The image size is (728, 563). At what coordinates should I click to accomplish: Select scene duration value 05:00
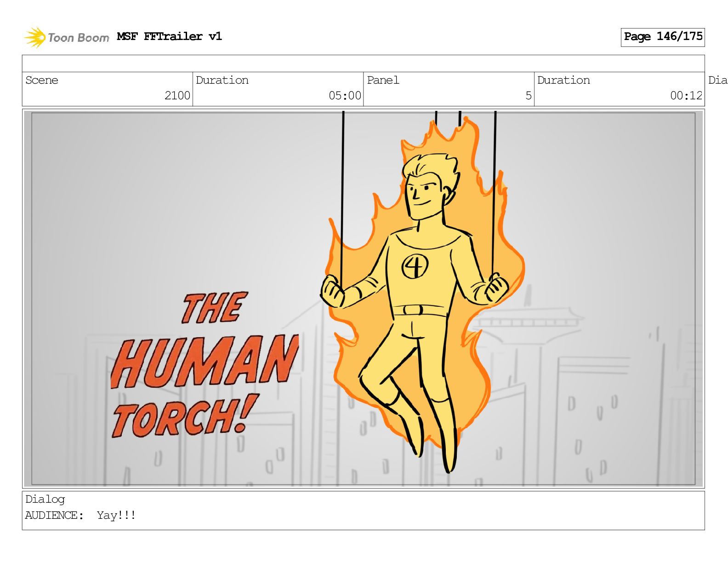(345, 95)
